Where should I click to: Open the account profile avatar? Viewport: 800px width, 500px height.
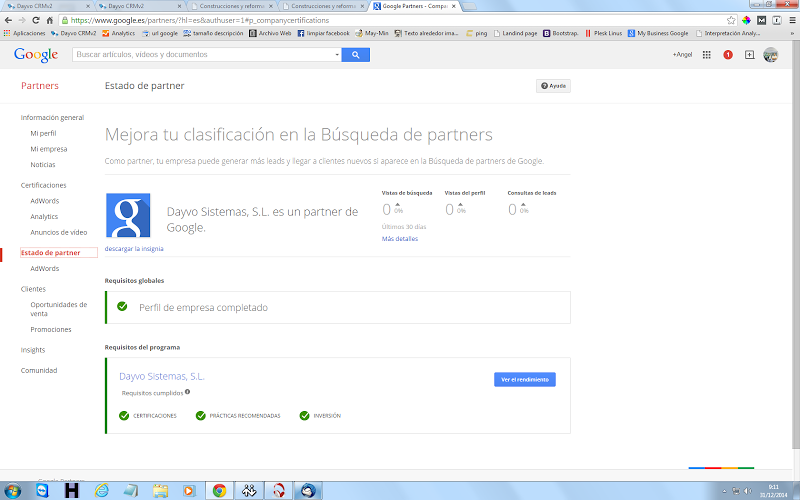[770, 55]
